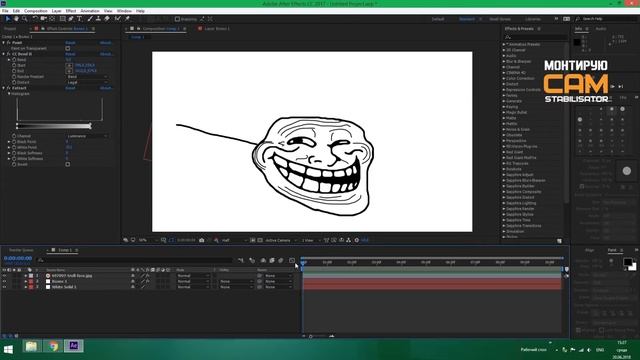Hide the middle layer 2 eye
The image size is (640, 360).
point(4,281)
